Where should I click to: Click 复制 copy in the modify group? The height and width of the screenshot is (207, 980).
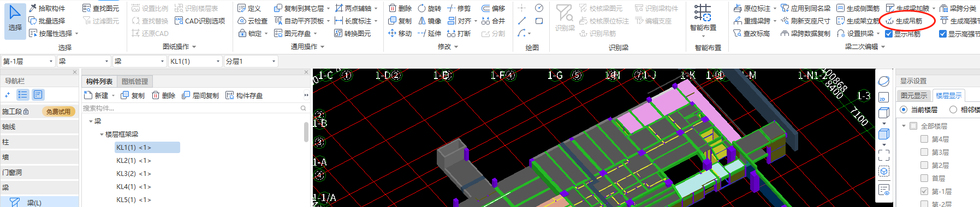(x=400, y=21)
